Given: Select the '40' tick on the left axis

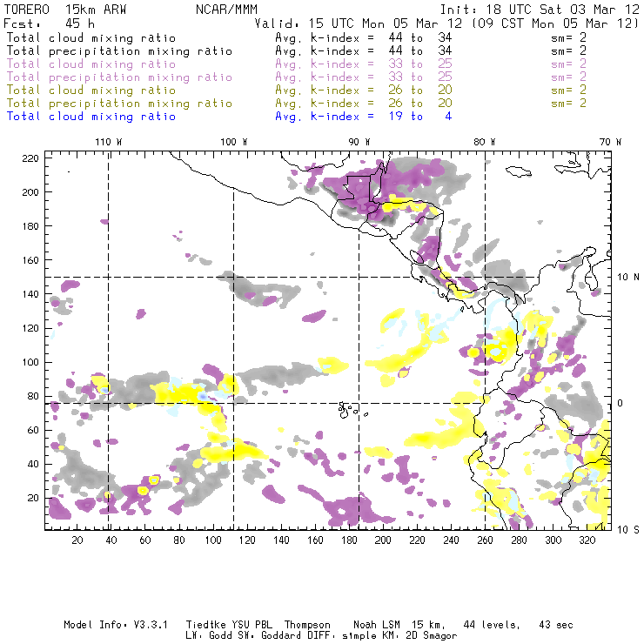Looking at the screenshot, I should tap(33, 464).
